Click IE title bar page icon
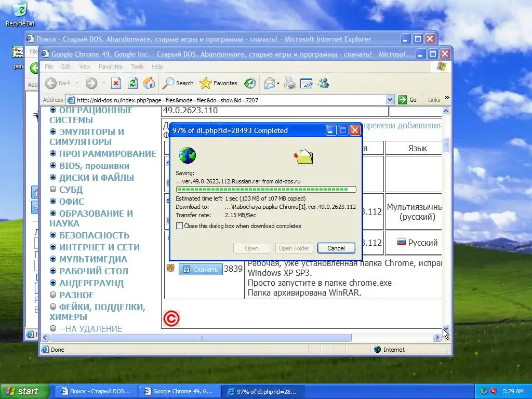 pos(46,54)
